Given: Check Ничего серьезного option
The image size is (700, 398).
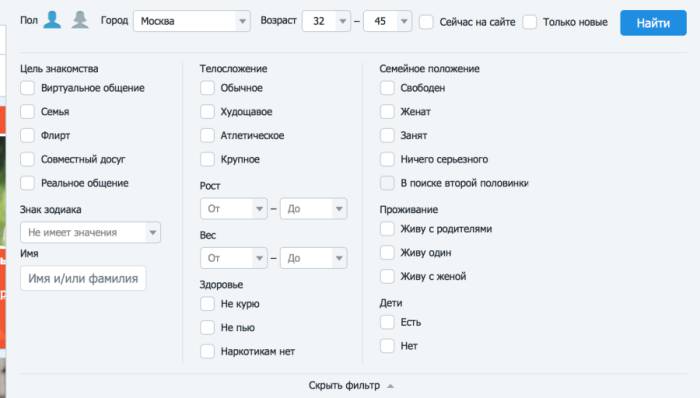Looking at the screenshot, I should (x=387, y=159).
